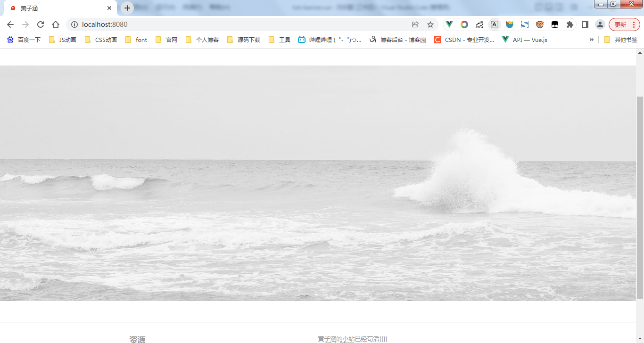Reload the localhost page

(x=41, y=24)
